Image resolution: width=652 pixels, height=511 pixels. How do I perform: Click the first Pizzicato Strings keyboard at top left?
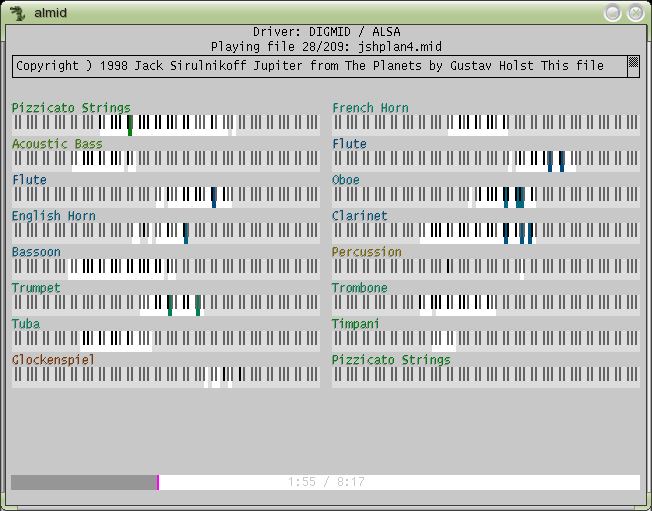pyautogui.click(x=165, y=124)
